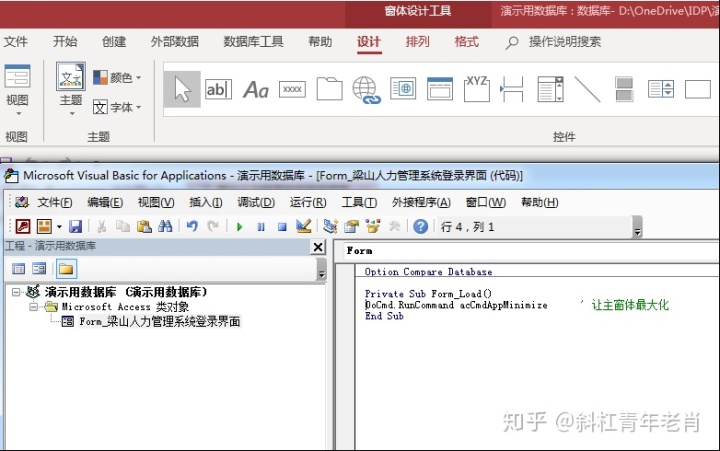Switch to the 数据库工具 ribbon tab

click(253, 42)
